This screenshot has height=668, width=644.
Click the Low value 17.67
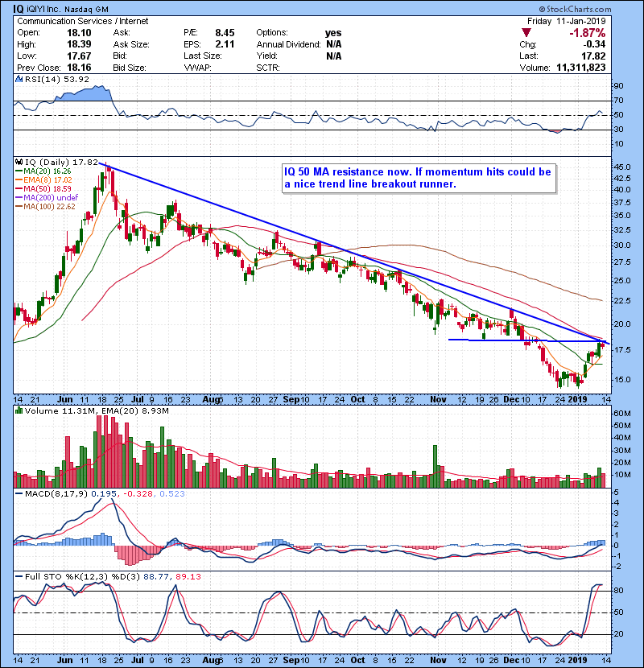(79, 56)
